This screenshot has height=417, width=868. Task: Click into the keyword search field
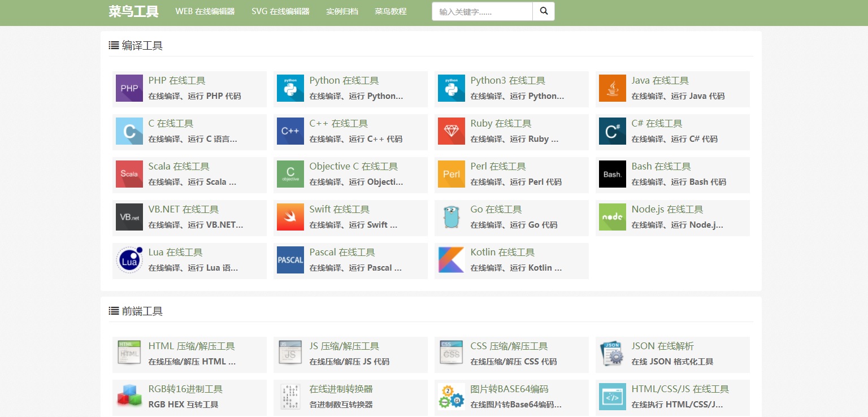[x=481, y=11]
